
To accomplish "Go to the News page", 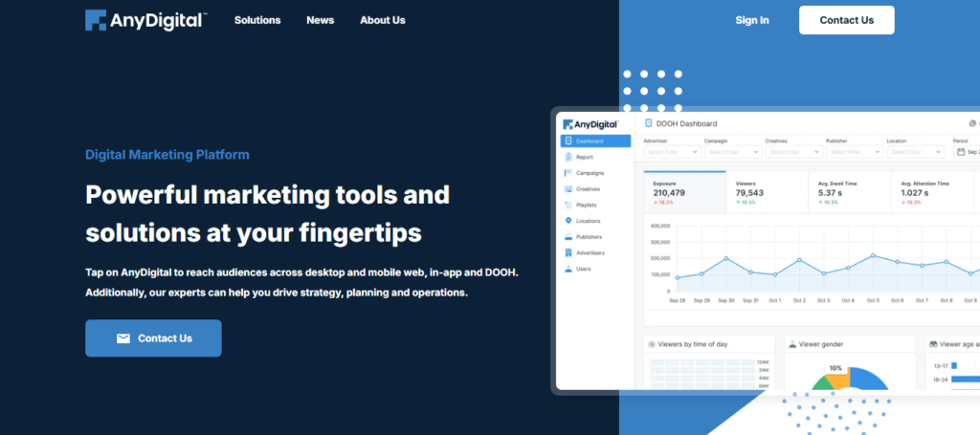I will click(320, 20).
